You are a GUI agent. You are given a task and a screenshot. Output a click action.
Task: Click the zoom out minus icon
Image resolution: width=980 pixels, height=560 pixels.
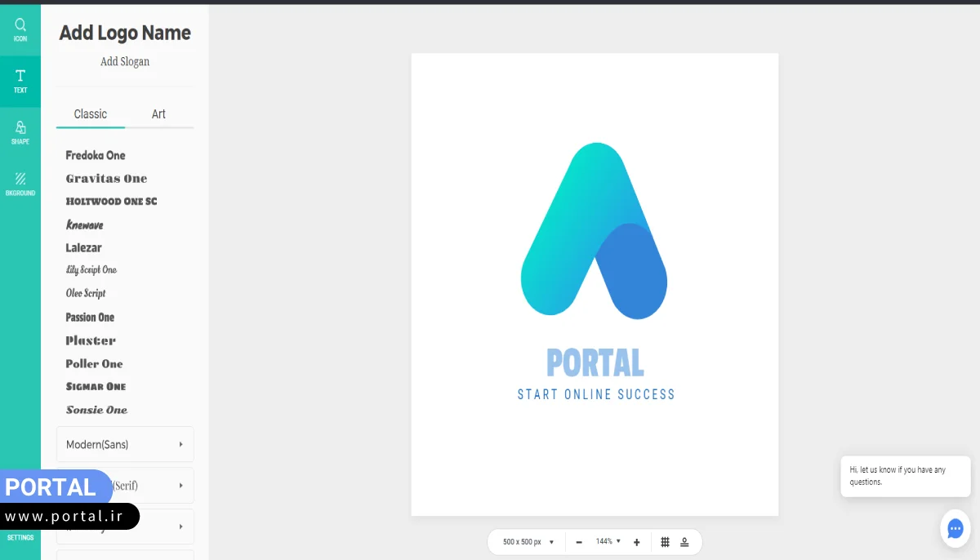579,542
